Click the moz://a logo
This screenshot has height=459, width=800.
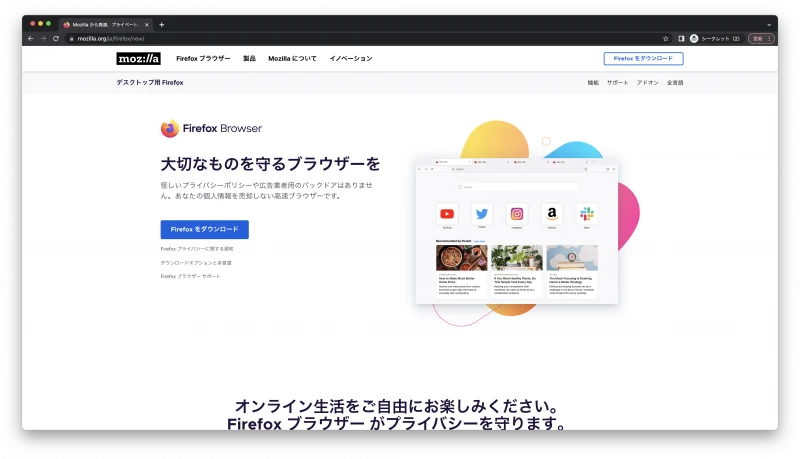[138, 59]
